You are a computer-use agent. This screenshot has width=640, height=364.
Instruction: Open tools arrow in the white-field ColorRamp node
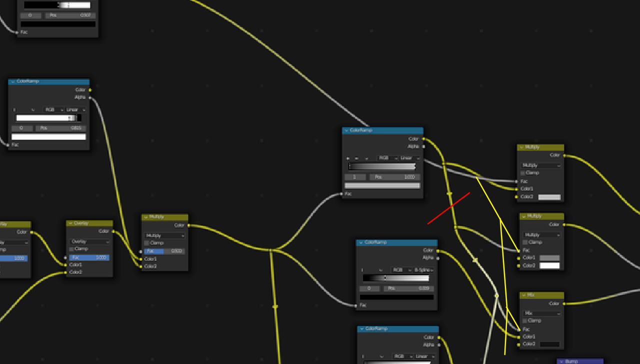[33, 109]
